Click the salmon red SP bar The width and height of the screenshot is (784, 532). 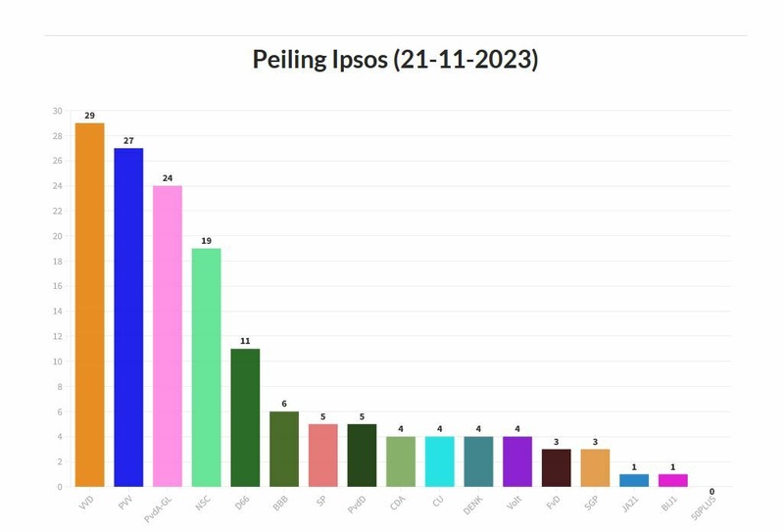[322, 455]
